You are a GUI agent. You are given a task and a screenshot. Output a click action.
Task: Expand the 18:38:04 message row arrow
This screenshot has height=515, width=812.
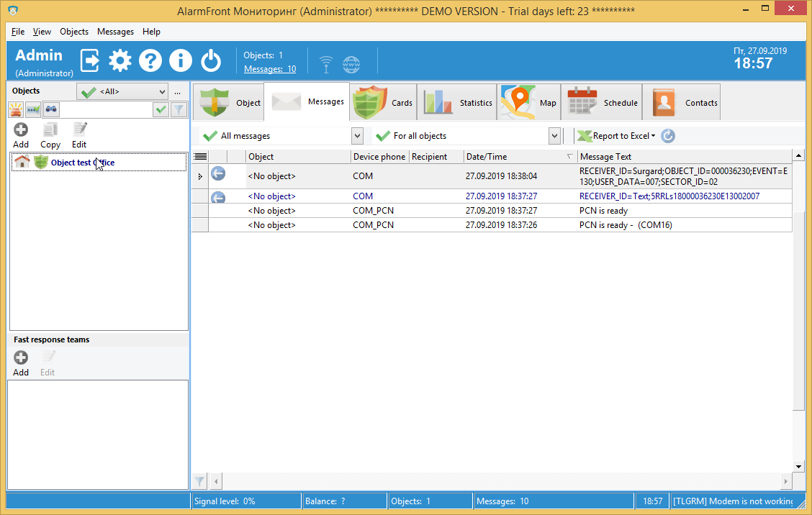pos(200,176)
